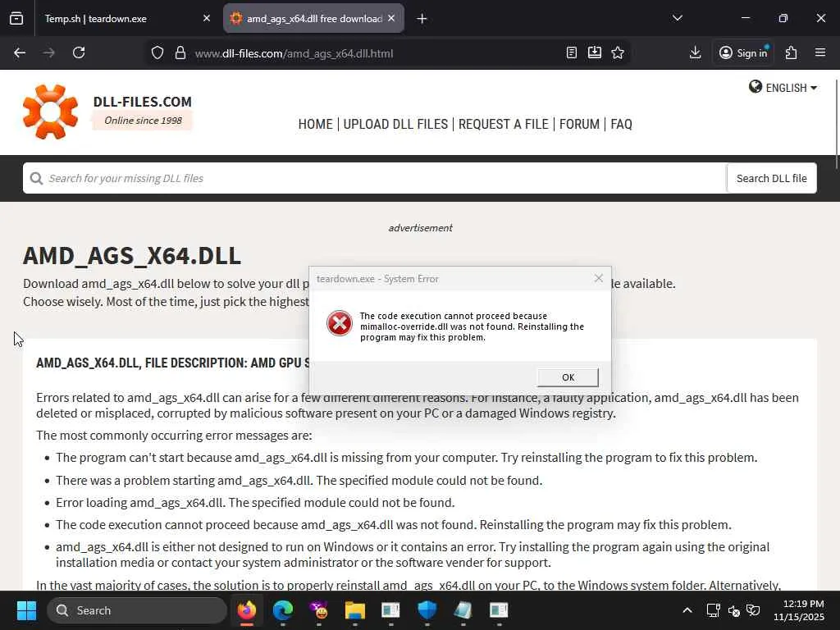Click the network icon in system tray
The width and height of the screenshot is (840, 630).
coord(713,610)
